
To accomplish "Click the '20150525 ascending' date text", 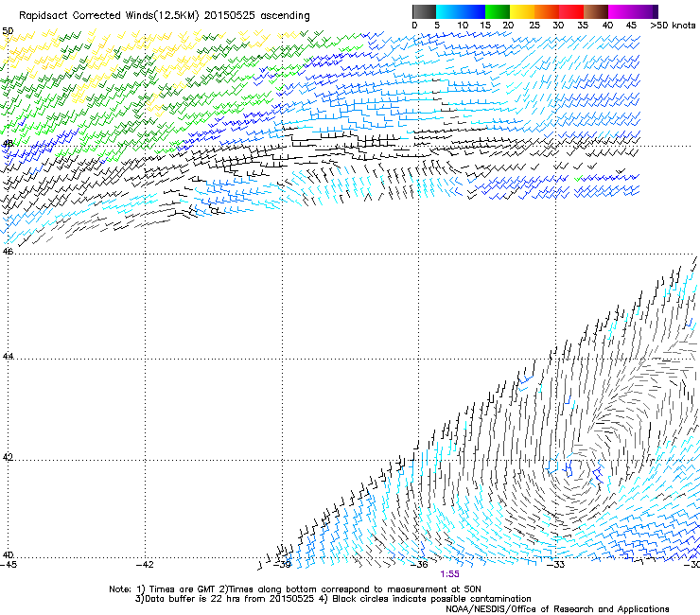I will (256, 16).
